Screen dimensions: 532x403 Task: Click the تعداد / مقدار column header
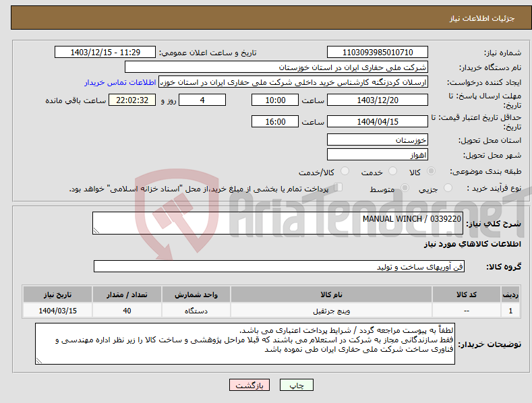click(x=127, y=294)
